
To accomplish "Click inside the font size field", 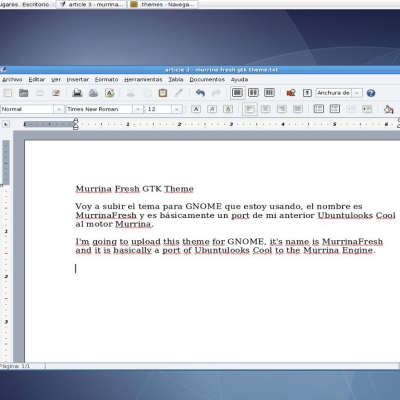I will coord(158,109).
